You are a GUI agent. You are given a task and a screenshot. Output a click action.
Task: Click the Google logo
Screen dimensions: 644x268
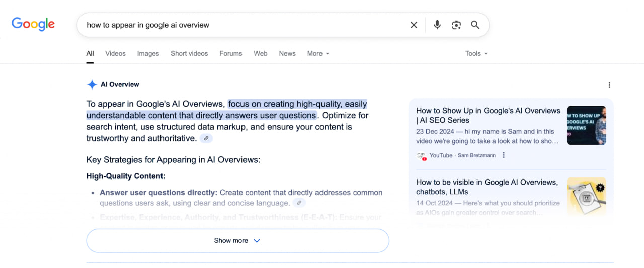click(33, 24)
